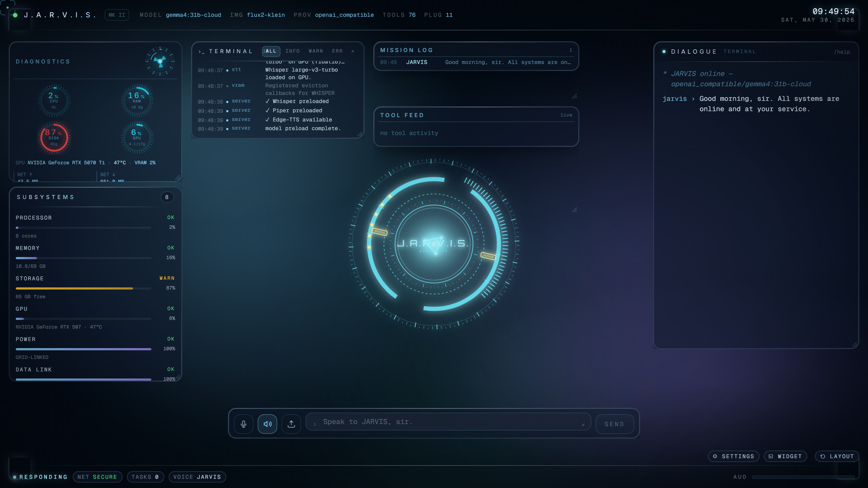Viewport: 868px width, 488px height.
Task: Click the Mission Log resize handle icon
Action: click(x=574, y=96)
